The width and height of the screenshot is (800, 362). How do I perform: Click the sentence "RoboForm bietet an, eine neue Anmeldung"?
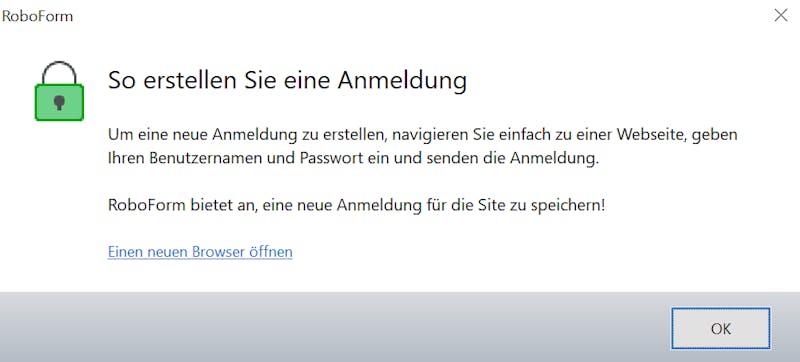coord(357,205)
